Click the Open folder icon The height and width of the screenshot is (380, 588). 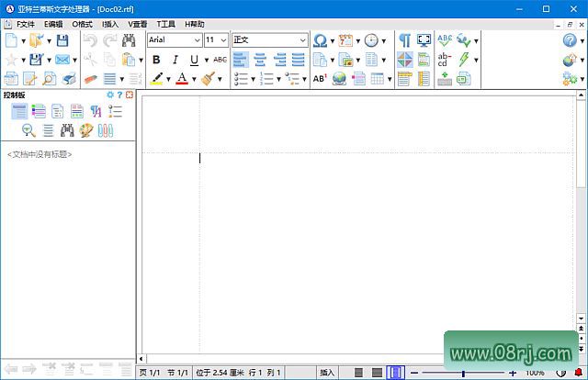point(37,40)
